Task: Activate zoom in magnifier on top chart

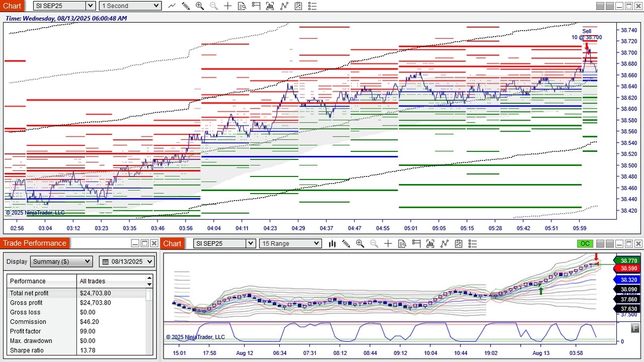Action: pyautogui.click(x=200, y=6)
